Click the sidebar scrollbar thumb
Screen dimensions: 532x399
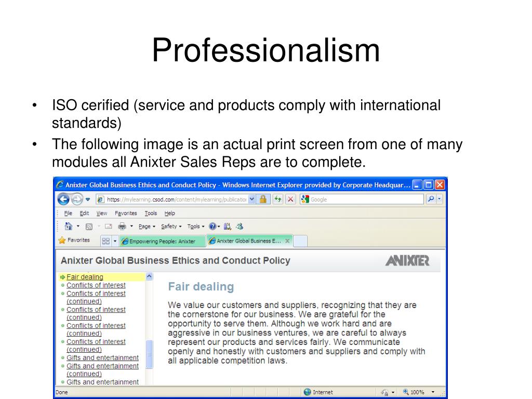click(x=149, y=354)
